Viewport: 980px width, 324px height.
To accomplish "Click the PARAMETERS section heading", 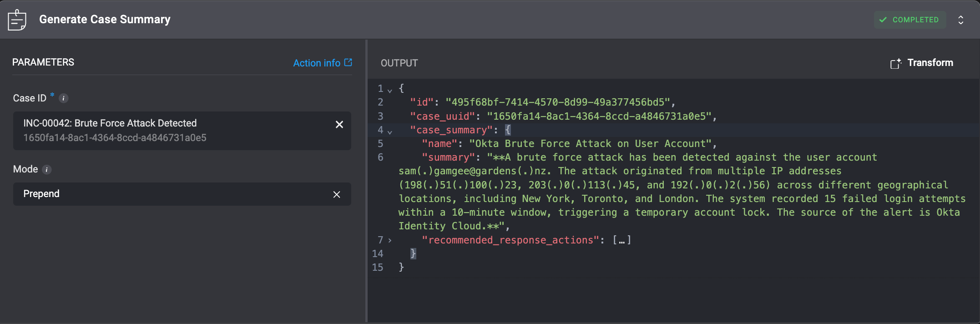I will click(x=43, y=62).
